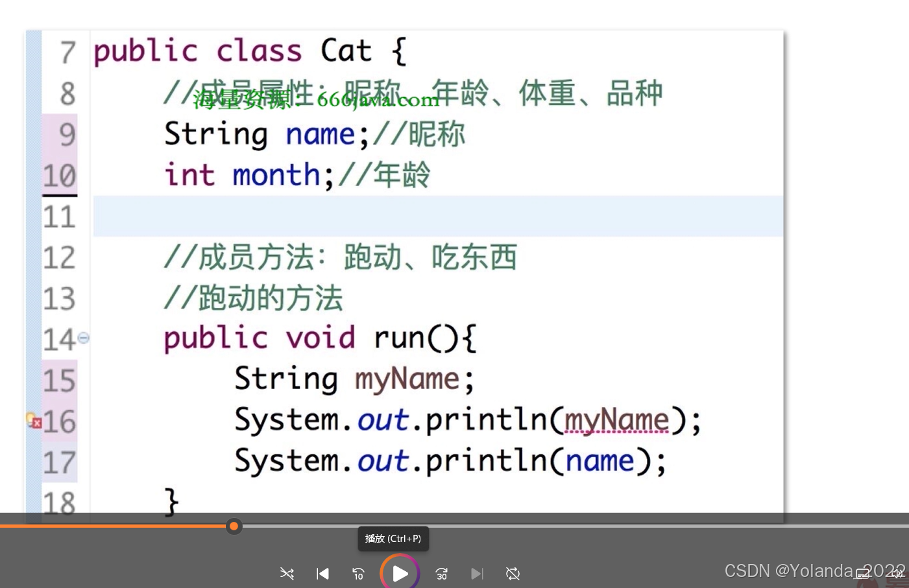
Task: Click the Play button
Action: pos(400,573)
